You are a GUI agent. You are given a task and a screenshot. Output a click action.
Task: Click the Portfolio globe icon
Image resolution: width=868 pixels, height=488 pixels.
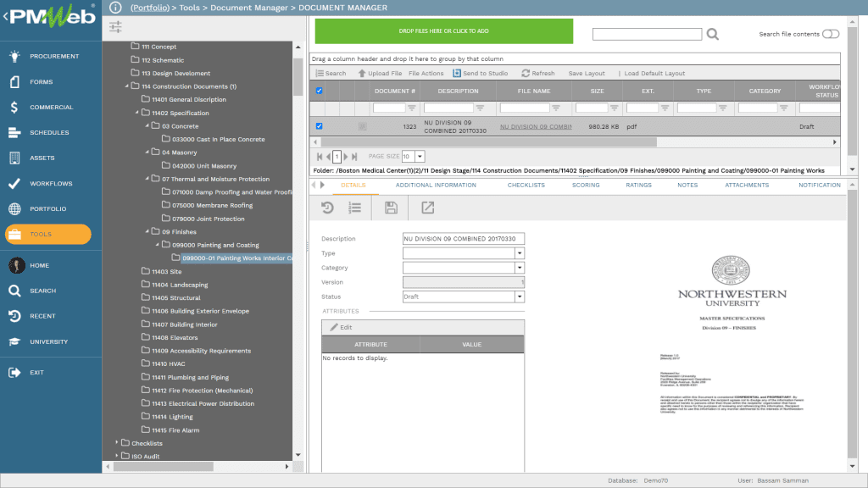coord(14,208)
